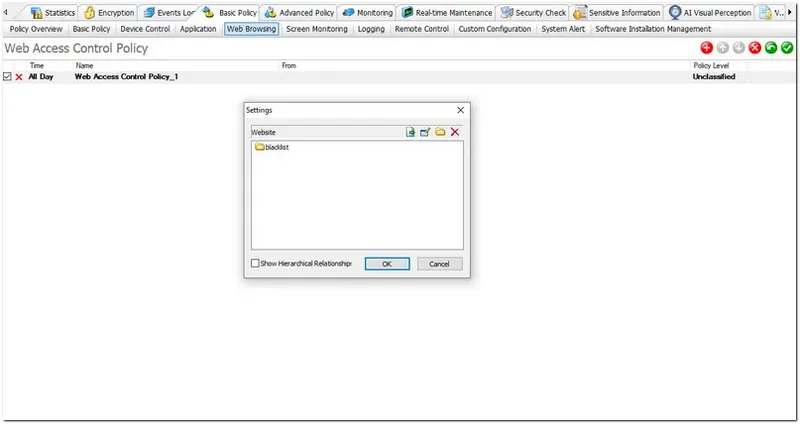Open the Security Check tab

coord(534,13)
